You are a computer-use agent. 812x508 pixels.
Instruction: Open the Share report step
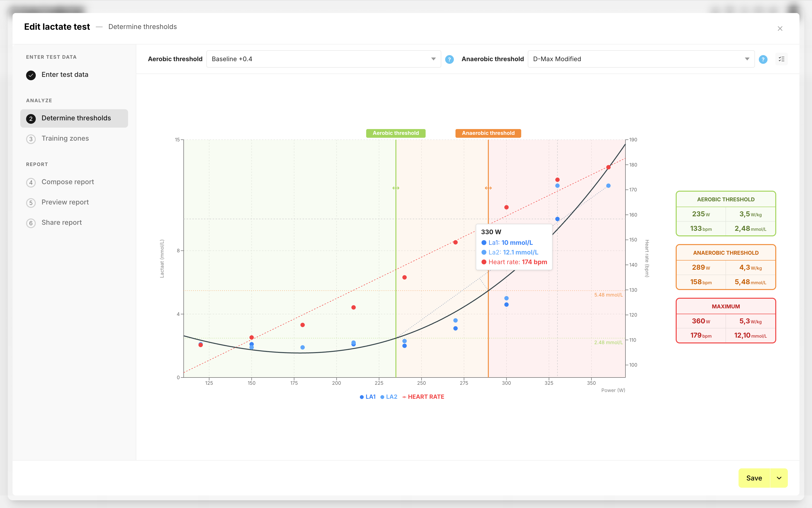point(61,222)
